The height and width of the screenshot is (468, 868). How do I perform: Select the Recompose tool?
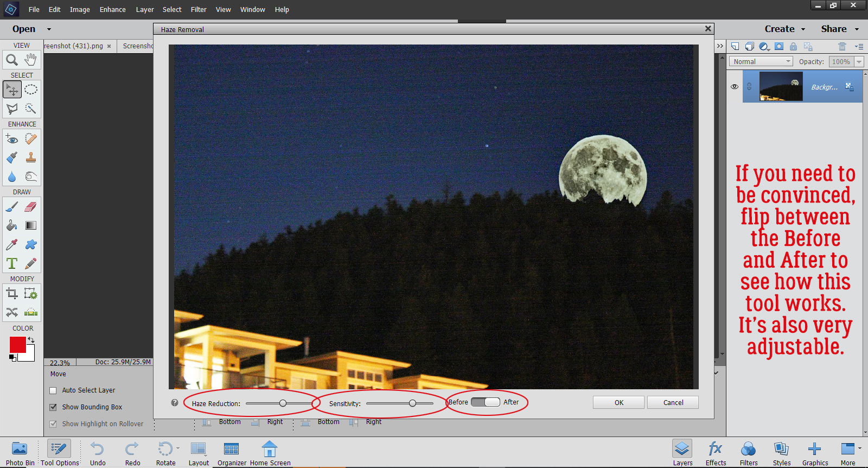pos(31,294)
